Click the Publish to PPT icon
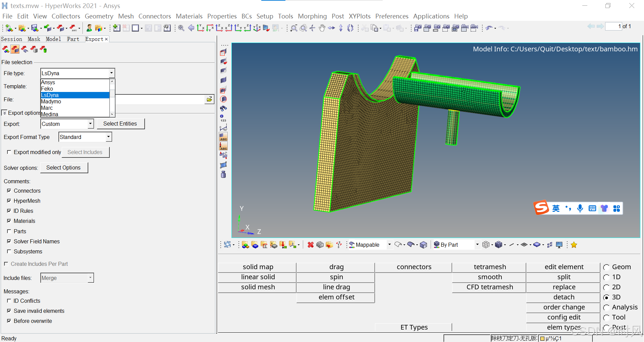Screen dimensions: 644x342 pos(73,28)
